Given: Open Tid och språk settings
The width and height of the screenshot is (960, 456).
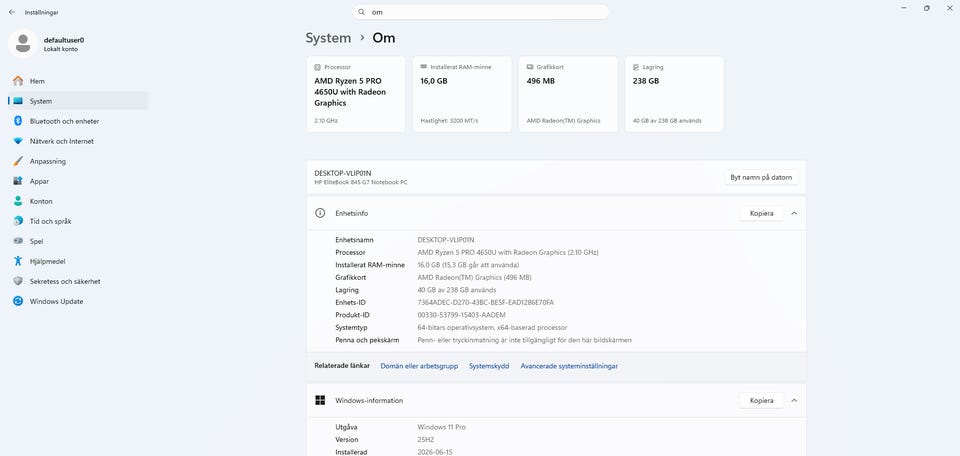Looking at the screenshot, I should click(x=78, y=222).
